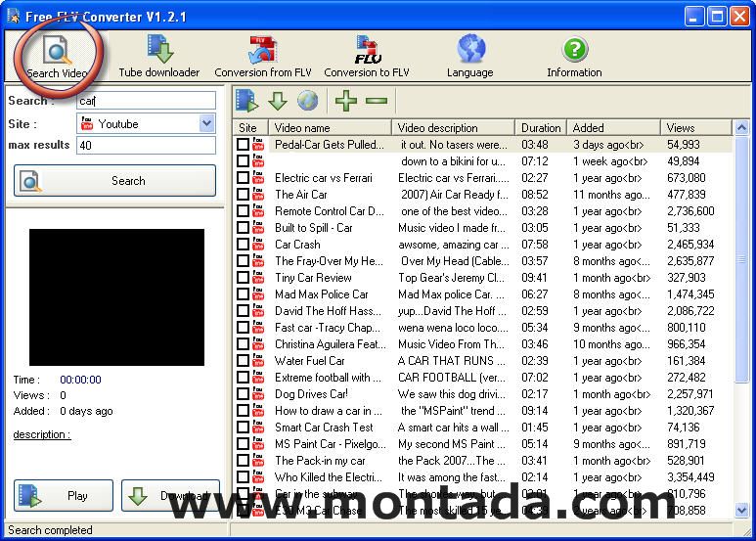Click Youtube icon on Mad Max Police Car row
The width and height of the screenshot is (756, 541).
[258, 294]
